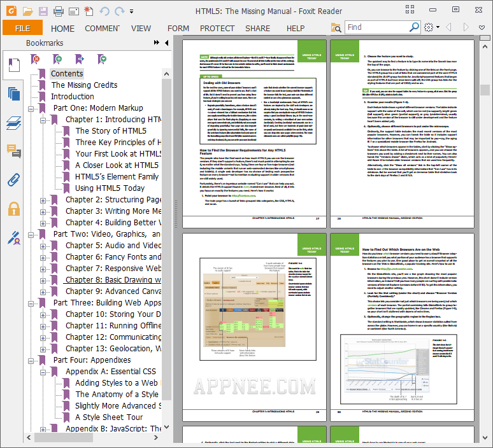Image resolution: width=493 pixels, height=448 pixels.
Task: Click the add new bookmark icon
Action: 57,59
